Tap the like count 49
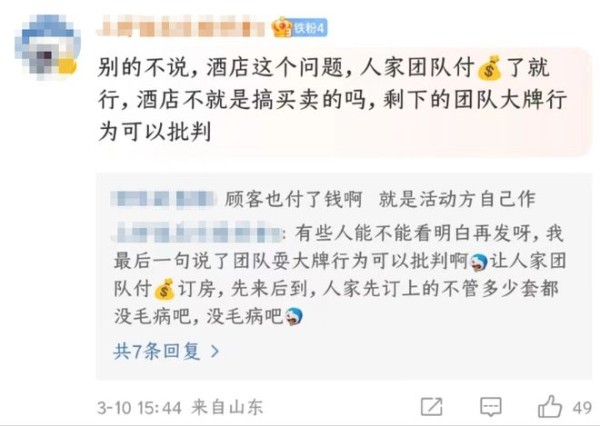The width and height of the screenshot is (600, 426). pos(582,408)
